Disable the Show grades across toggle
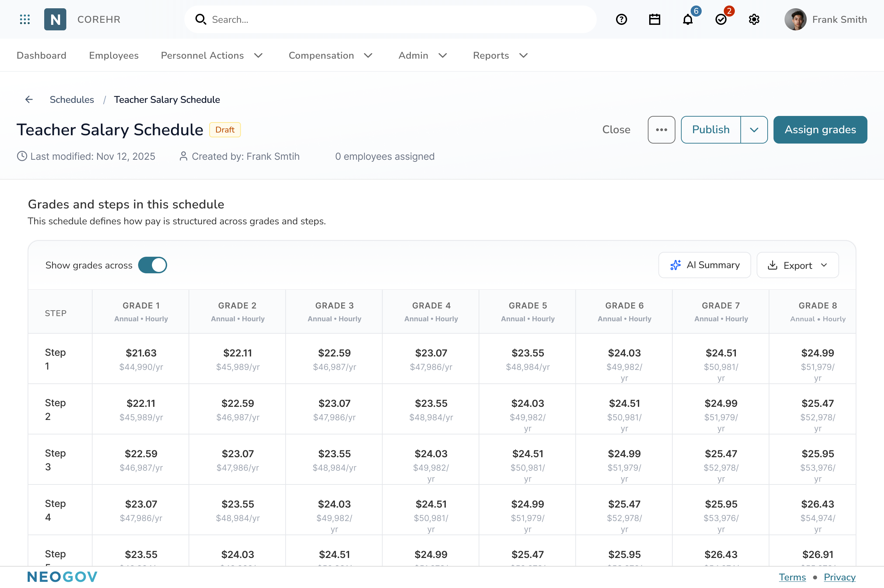The height and width of the screenshot is (588, 884). (153, 265)
